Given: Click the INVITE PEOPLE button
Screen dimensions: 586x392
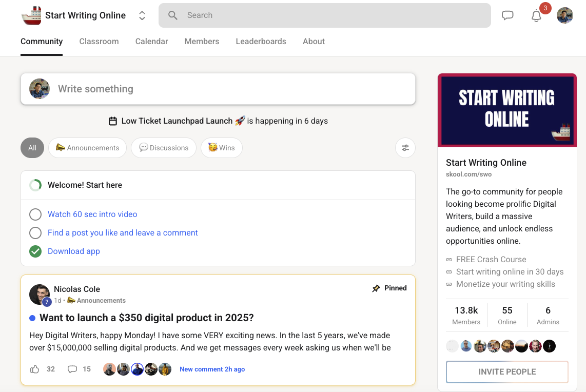Looking at the screenshot, I should point(507,372).
